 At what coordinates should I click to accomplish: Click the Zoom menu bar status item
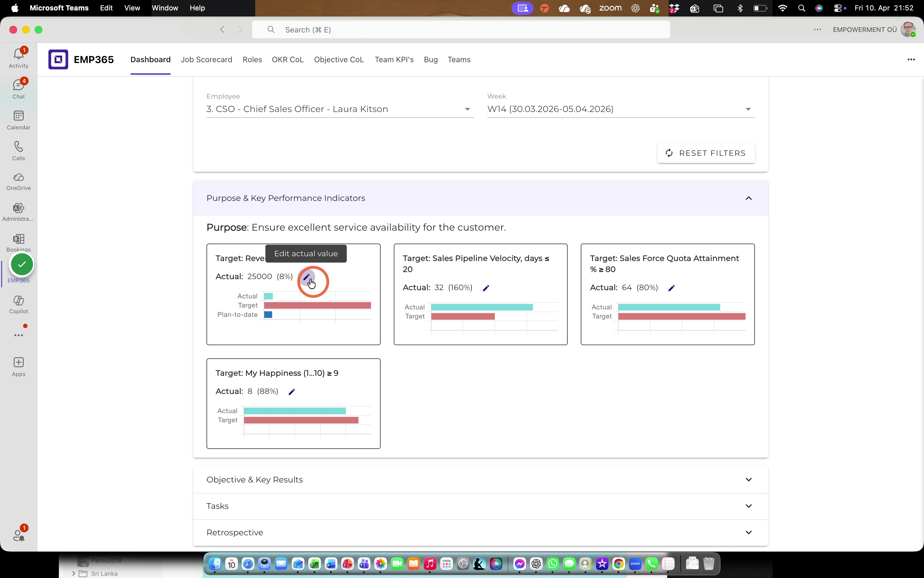click(610, 8)
